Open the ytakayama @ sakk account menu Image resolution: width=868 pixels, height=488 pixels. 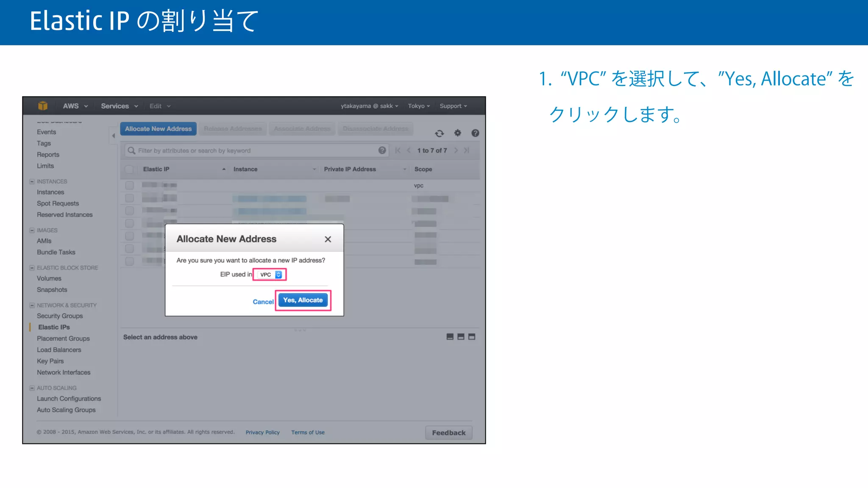[x=370, y=106]
